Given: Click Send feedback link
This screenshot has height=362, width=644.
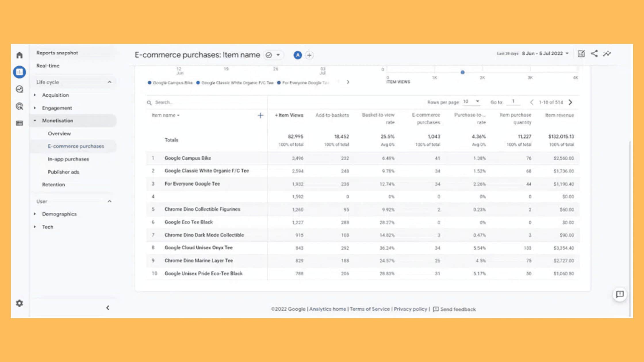Looking at the screenshot, I should pos(454,309).
